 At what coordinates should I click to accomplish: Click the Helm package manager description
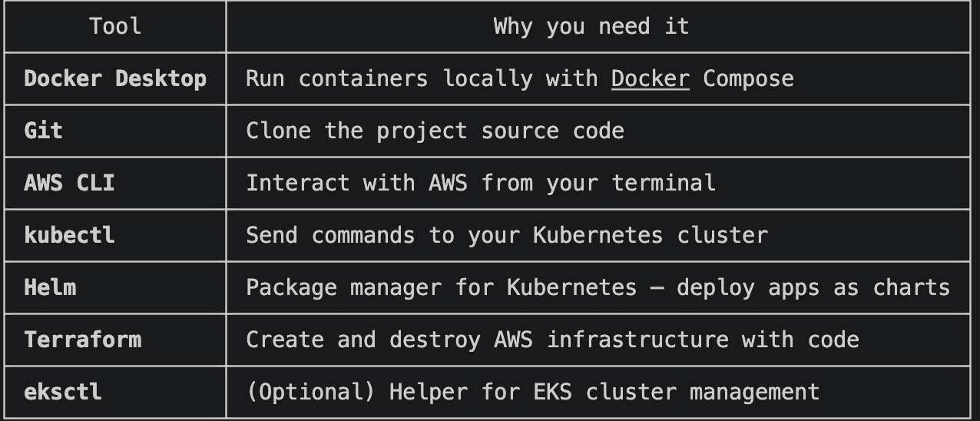click(598, 287)
